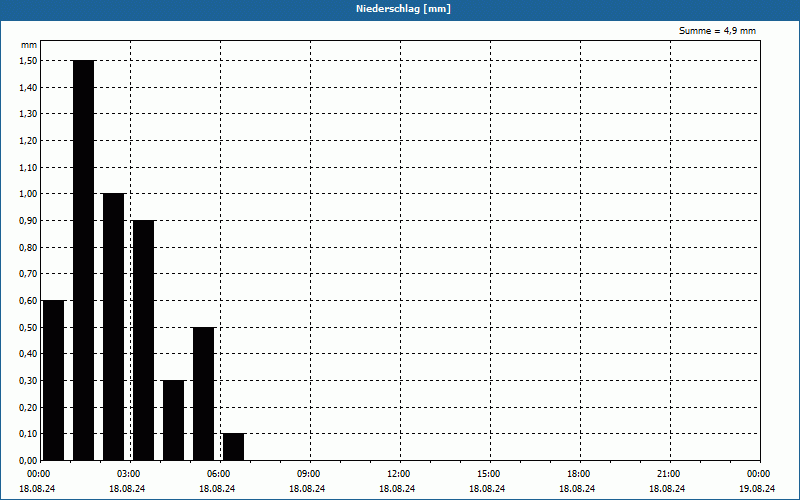Click the bar reaching 1,00 mm
The height and width of the screenshot is (500, 800).
click(113, 327)
